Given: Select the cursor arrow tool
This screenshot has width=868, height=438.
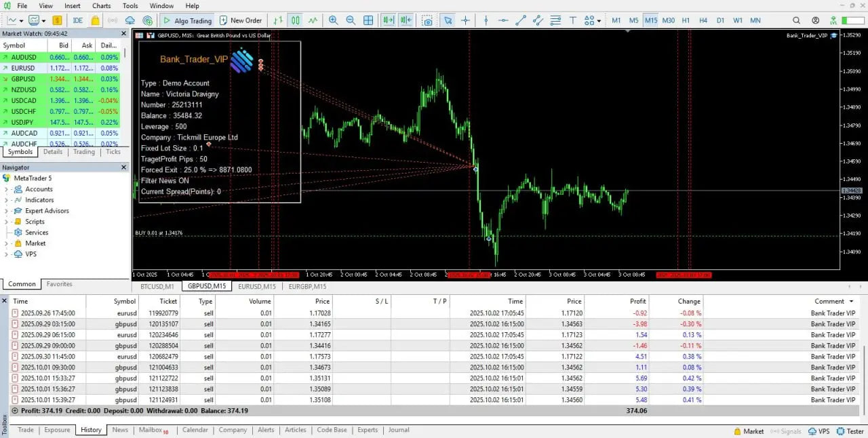Looking at the screenshot, I should point(448,20).
